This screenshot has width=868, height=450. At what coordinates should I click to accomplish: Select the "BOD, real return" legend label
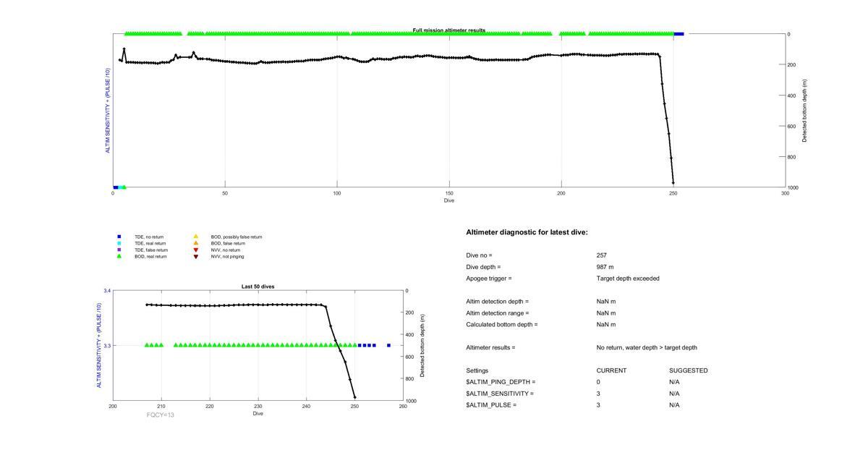(x=150, y=256)
